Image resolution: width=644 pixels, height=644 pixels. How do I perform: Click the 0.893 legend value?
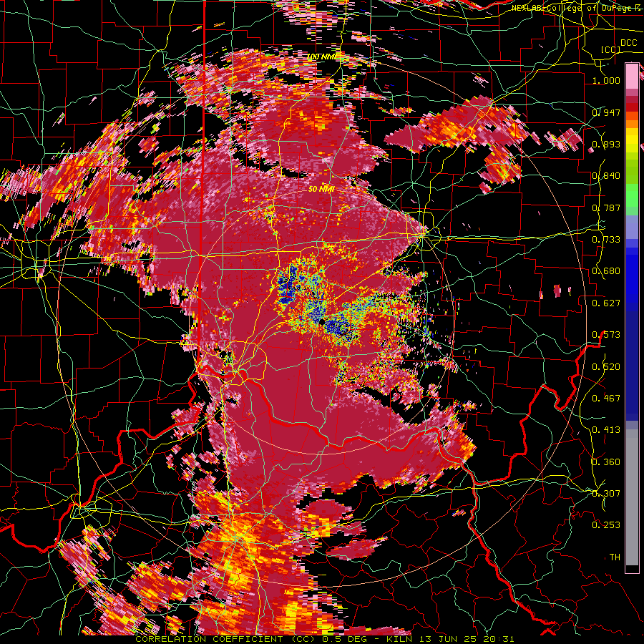(x=606, y=144)
